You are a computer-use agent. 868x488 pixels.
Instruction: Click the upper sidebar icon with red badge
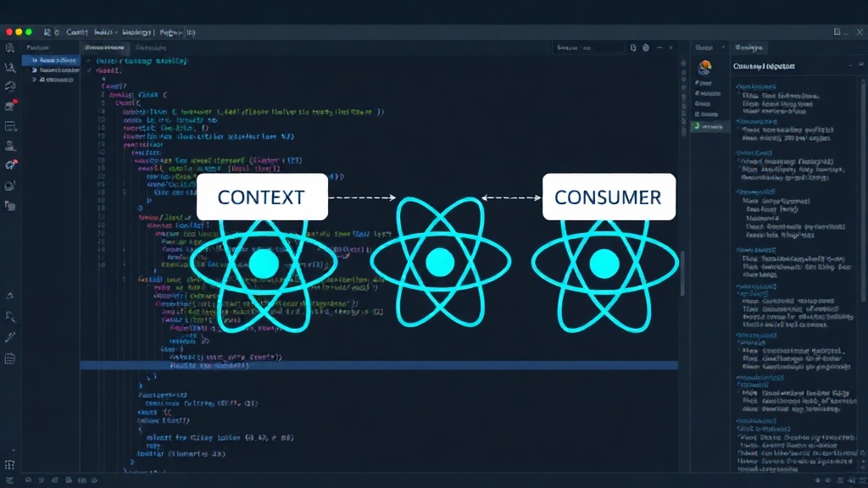coord(10,106)
